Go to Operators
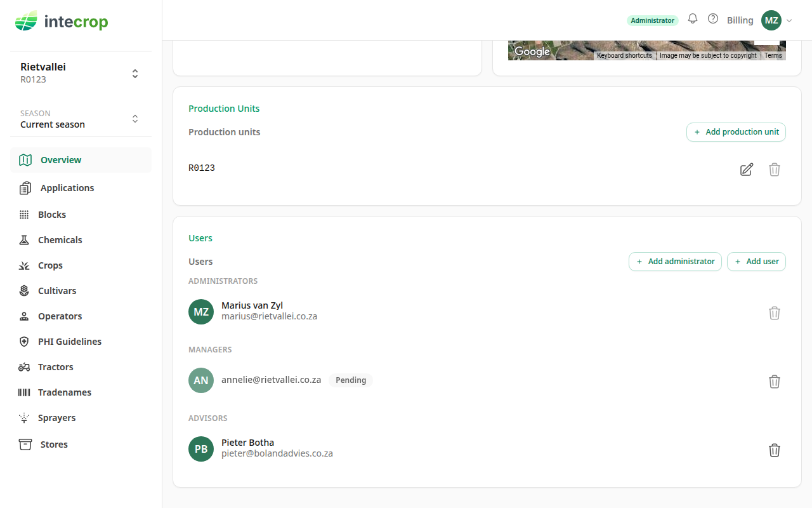Screen dimensions: 812x508 (81, 316)
